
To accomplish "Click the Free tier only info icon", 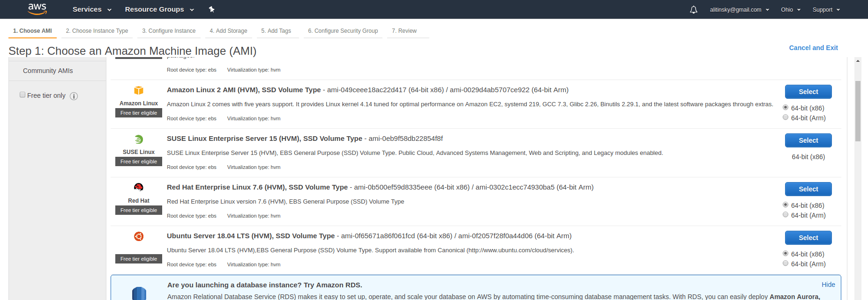I will click(x=74, y=96).
